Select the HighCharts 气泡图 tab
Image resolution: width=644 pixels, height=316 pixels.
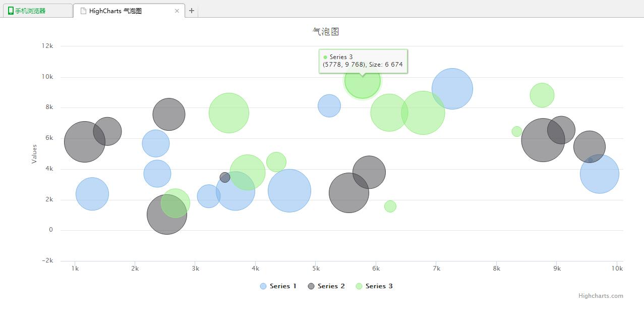tap(115, 11)
